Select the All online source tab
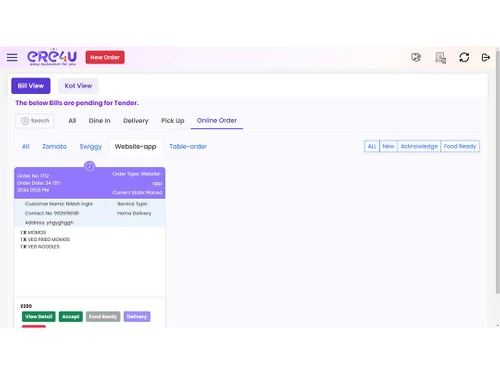 [26, 146]
